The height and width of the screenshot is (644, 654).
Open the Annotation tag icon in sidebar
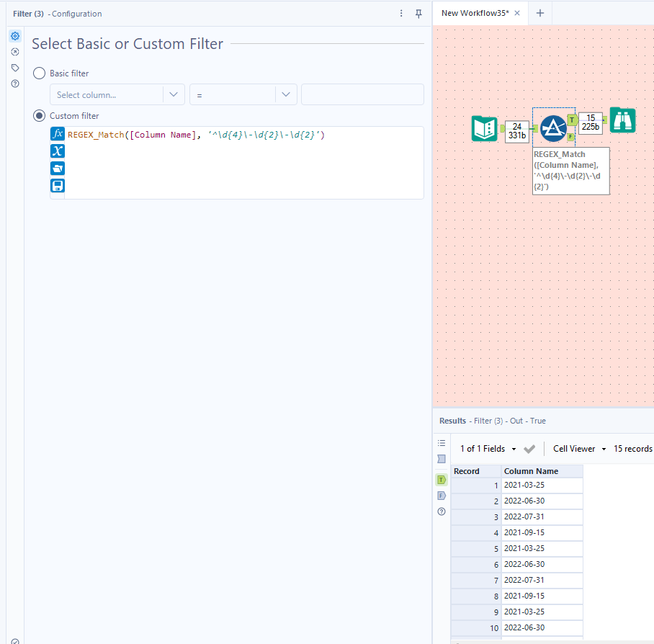15,68
